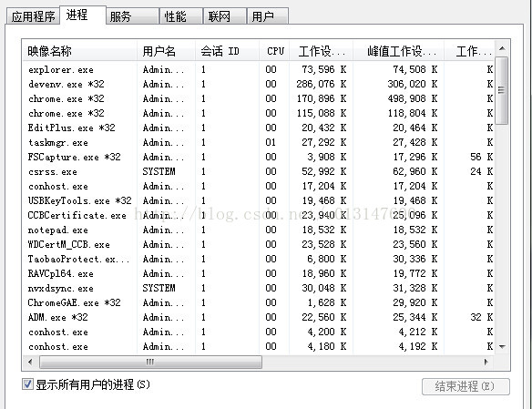Switch to the 性能 tab
This screenshot has width=532, height=409.
click(181, 16)
